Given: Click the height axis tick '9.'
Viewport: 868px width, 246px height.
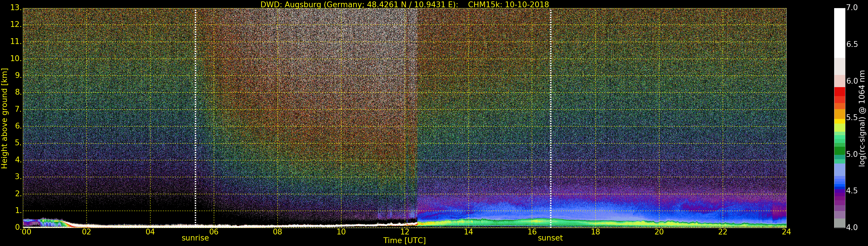Looking at the screenshot, I should [18, 75].
